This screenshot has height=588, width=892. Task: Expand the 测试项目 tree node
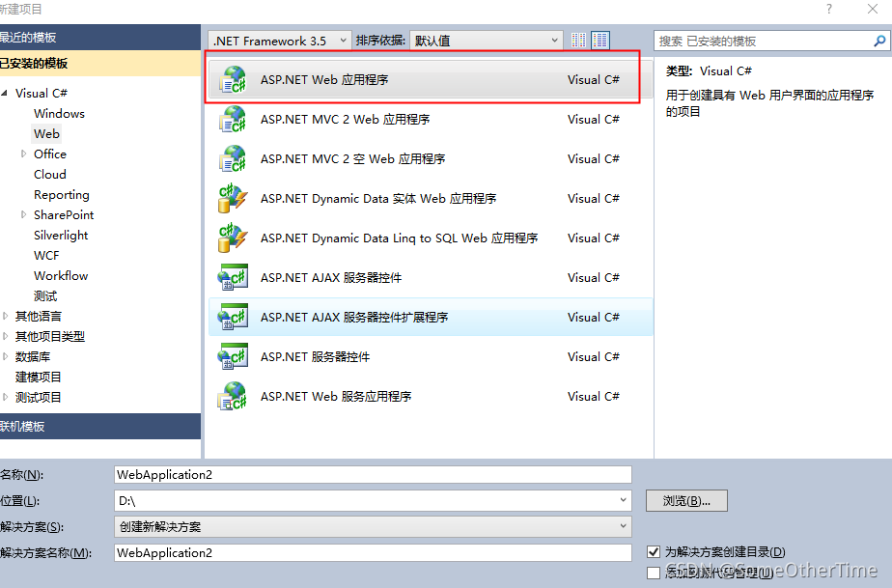click(5, 398)
